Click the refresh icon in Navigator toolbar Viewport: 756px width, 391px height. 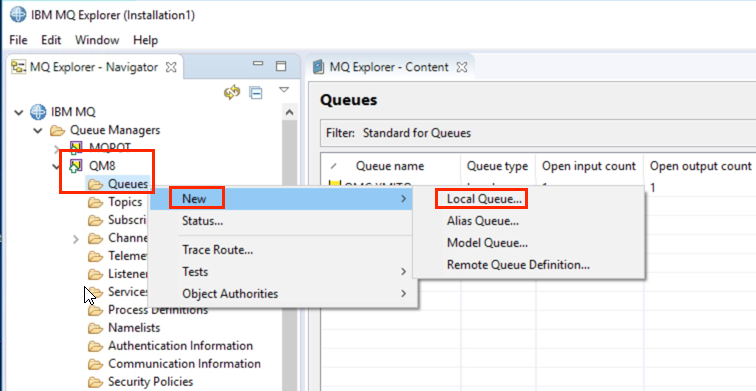click(x=232, y=92)
